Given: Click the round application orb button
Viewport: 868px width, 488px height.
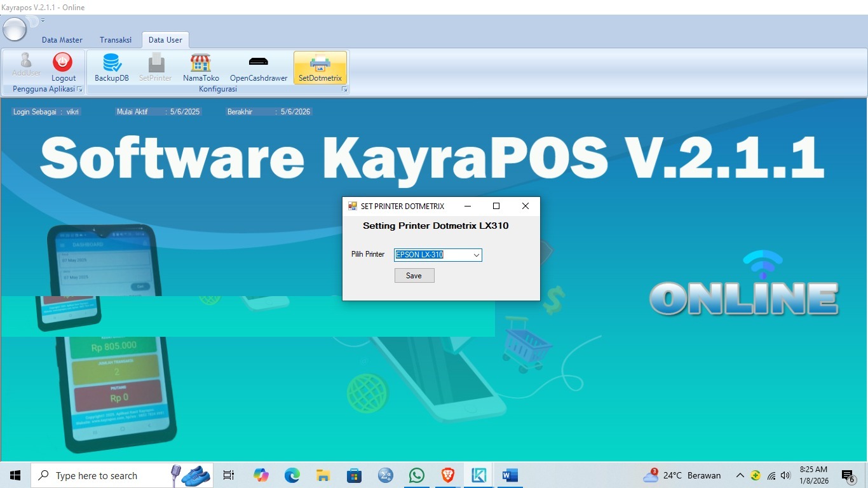Looking at the screenshot, I should coord(15,29).
